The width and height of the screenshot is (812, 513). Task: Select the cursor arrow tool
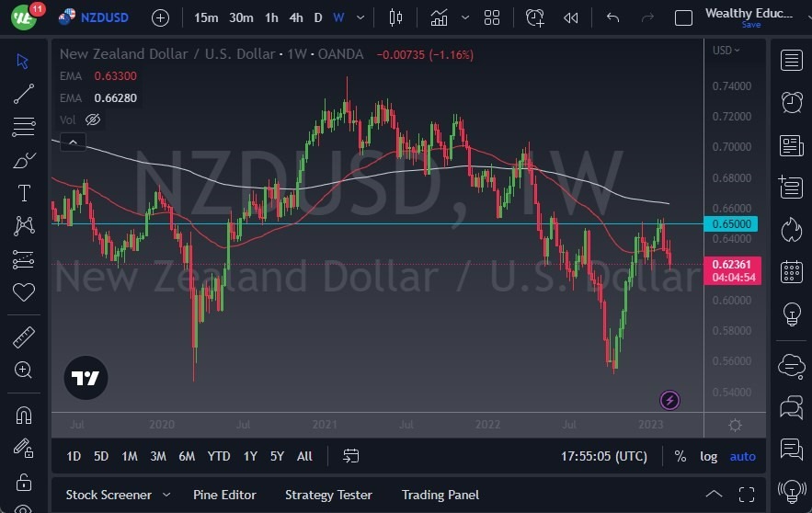(23, 61)
